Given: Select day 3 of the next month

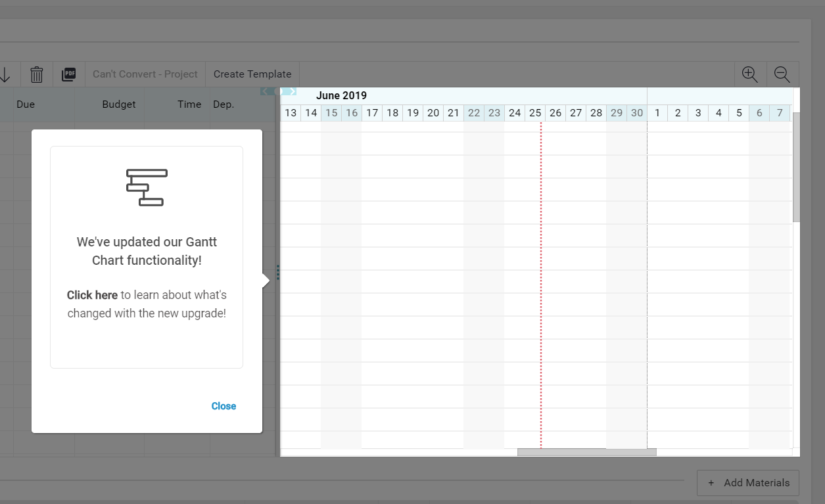Looking at the screenshot, I should tap(698, 113).
